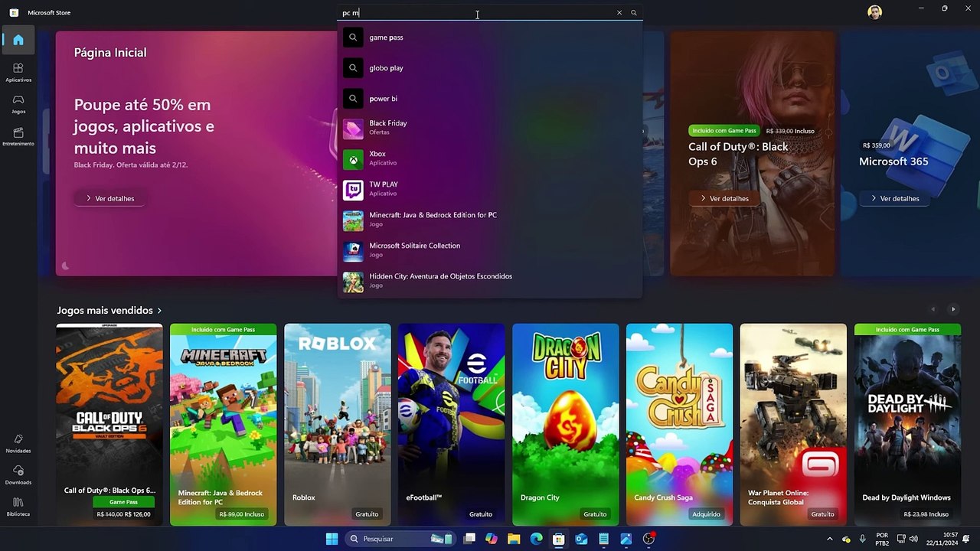Viewport: 980px width, 551px height.
Task: Open Call of Duty: Black Ops 6 card
Action: click(109, 425)
